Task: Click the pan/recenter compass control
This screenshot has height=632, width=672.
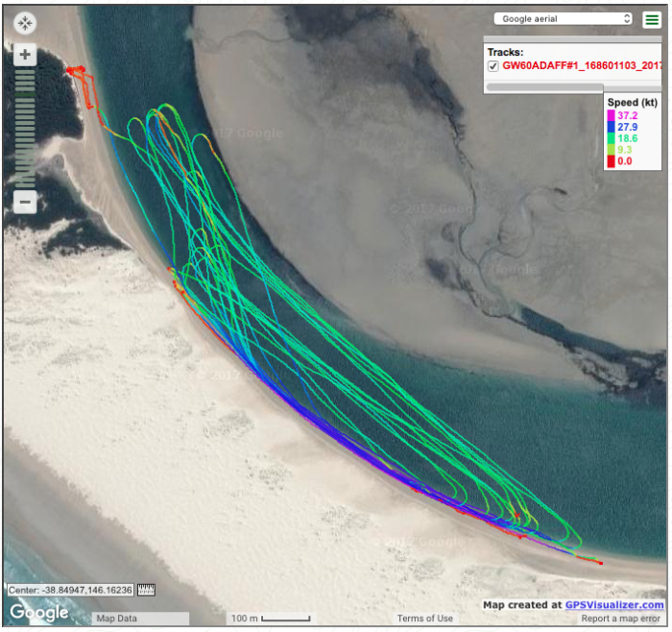Action: pos(26,22)
